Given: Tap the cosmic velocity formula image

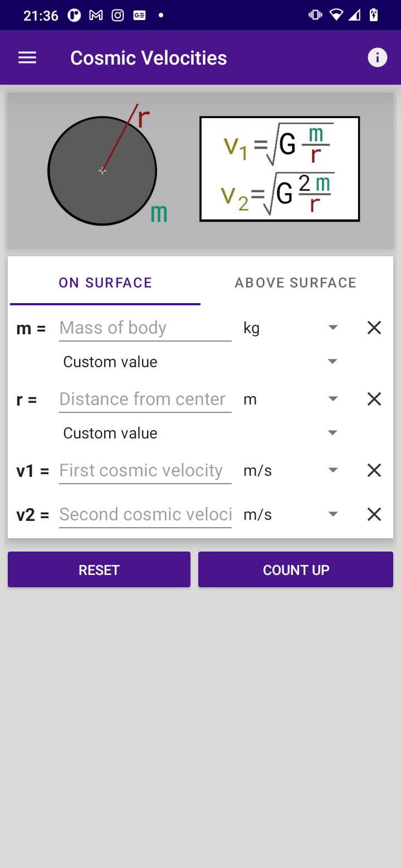Looking at the screenshot, I should (280, 169).
